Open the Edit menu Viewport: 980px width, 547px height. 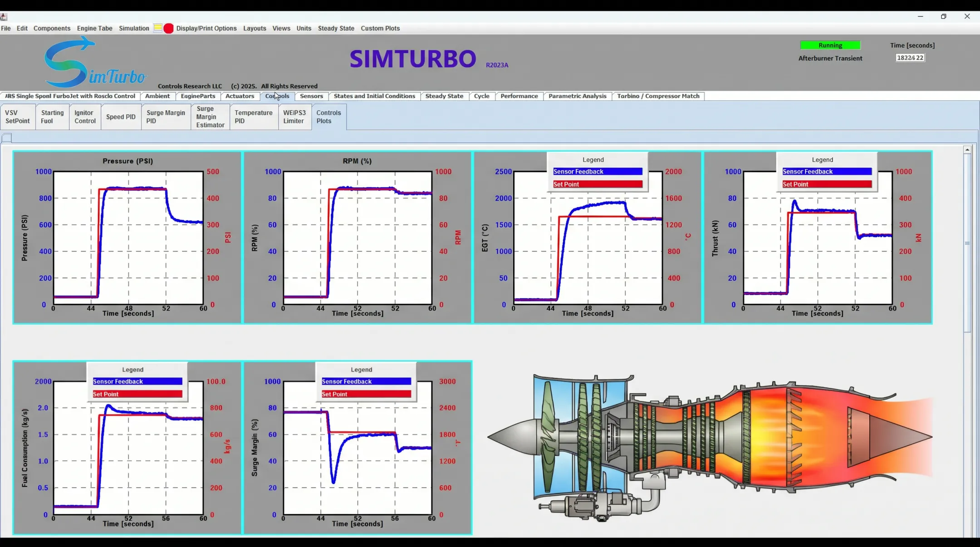coord(22,28)
